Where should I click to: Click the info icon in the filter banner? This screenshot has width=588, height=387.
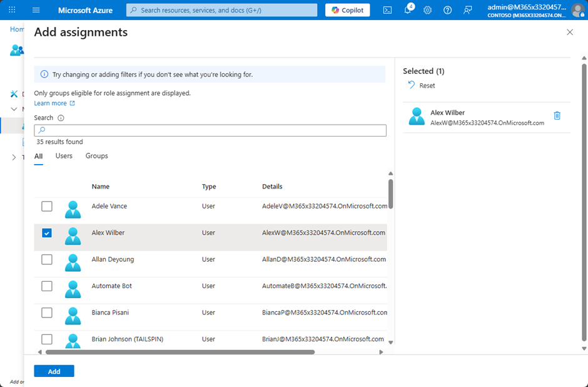pyautogui.click(x=44, y=75)
